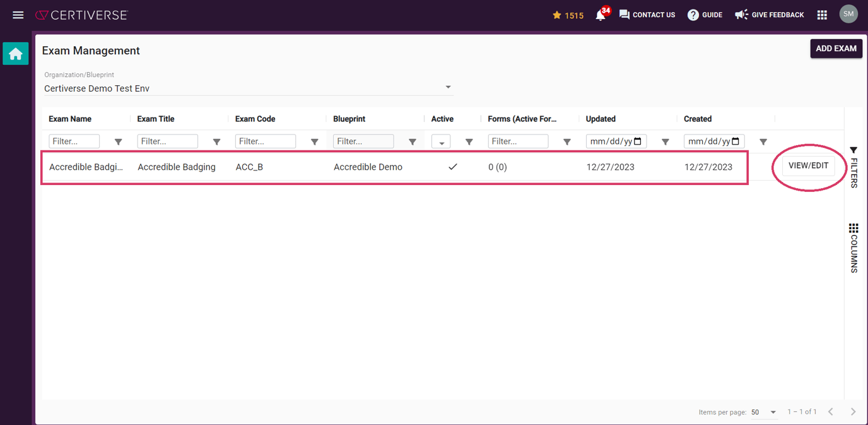Open the hamburger navigation menu
Image resolution: width=868 pixels, height=425 pixels.
[18, 15]
